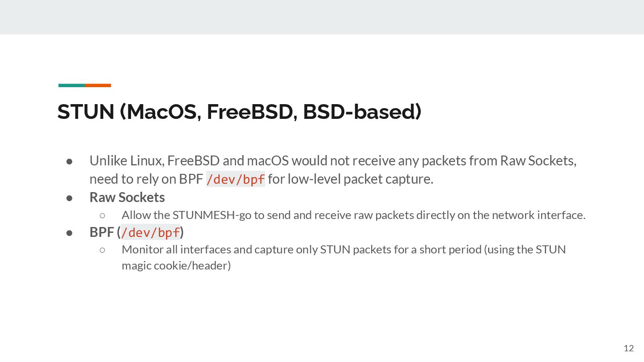Click the gray header band at top
Viewport: 644px width, 362px height.
point(322,17)
